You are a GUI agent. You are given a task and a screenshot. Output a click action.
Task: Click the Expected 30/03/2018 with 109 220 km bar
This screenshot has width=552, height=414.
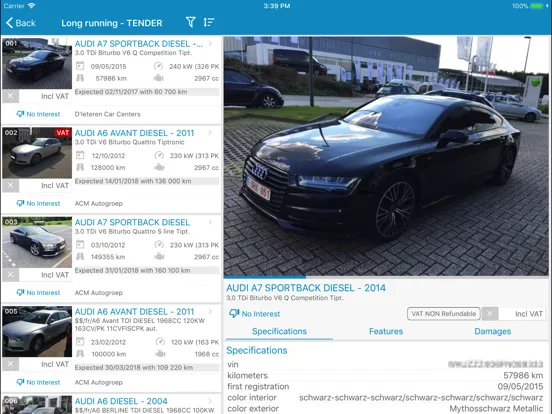(147, 368)
